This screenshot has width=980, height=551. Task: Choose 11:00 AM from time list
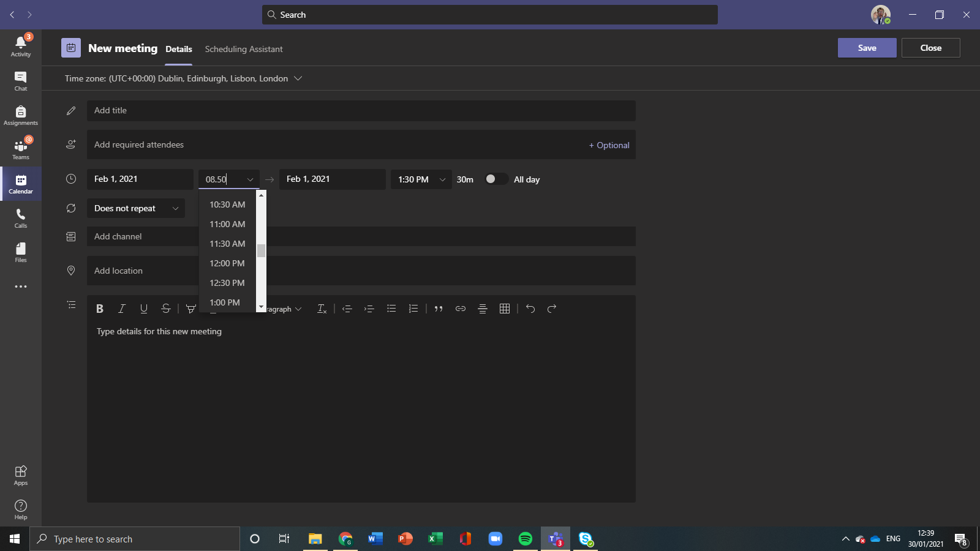coord(228,224)
